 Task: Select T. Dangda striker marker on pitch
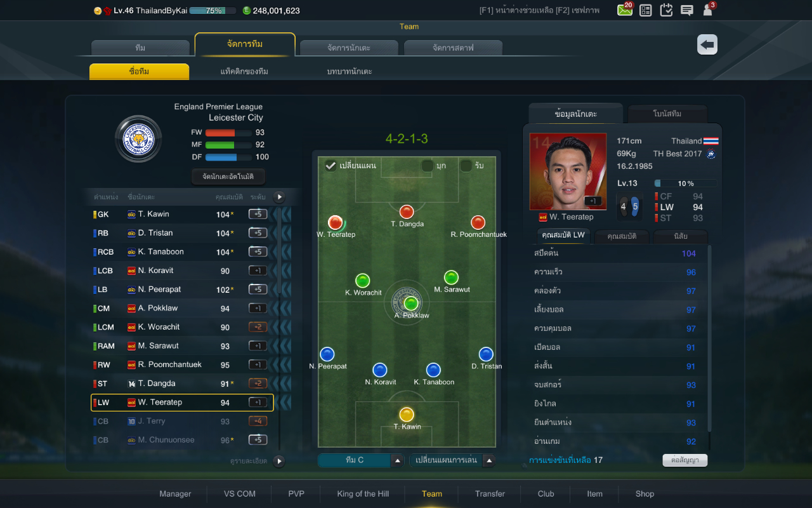tap(407, 212)
